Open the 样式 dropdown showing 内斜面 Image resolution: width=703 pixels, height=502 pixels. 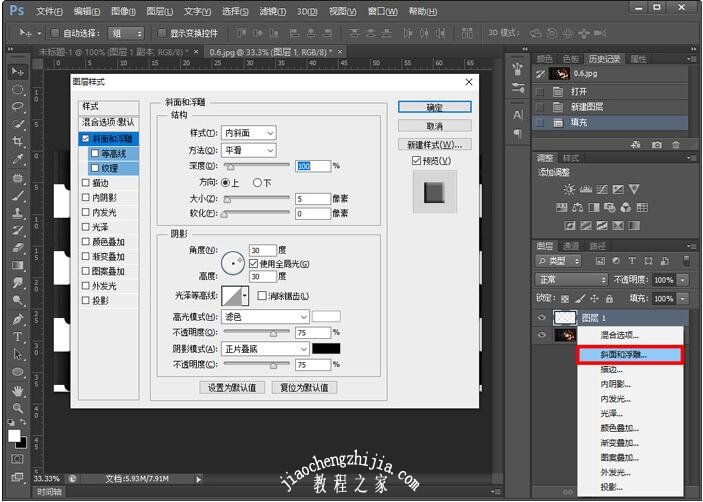[x=249, y=133]
